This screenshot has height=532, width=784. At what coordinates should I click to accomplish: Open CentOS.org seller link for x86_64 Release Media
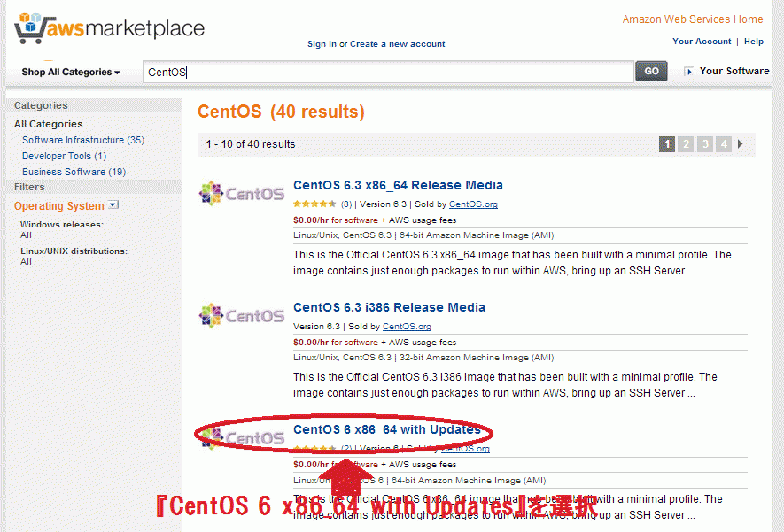pos(473,204)
